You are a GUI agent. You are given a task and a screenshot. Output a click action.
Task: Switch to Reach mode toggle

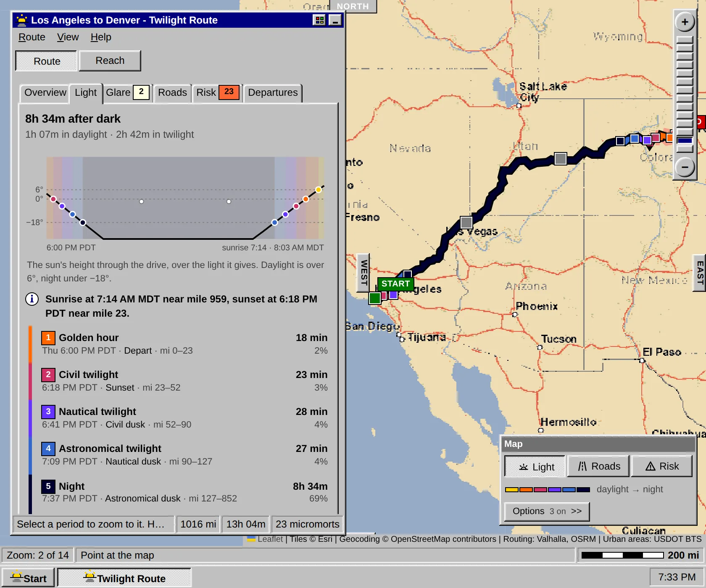[x=110, y=61]
